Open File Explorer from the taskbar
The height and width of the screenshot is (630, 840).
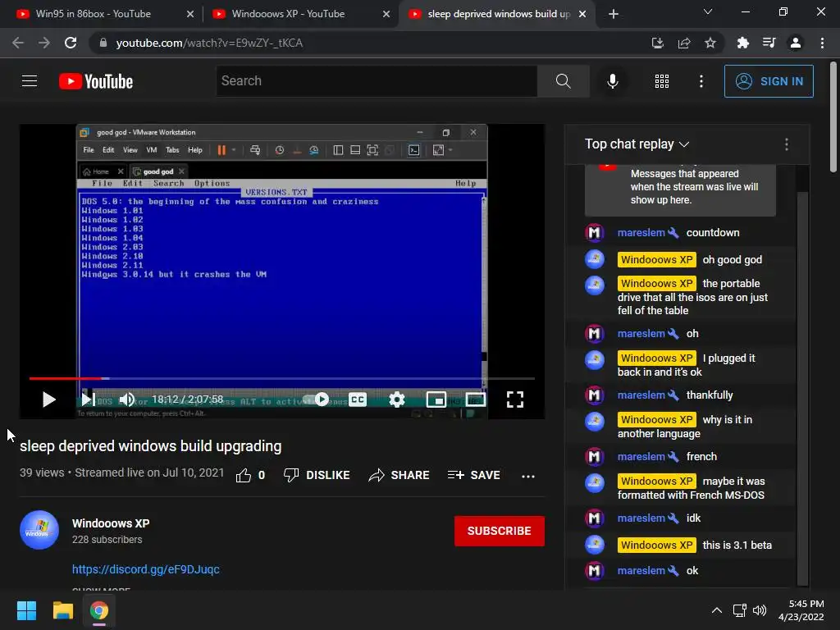(62, 610)
